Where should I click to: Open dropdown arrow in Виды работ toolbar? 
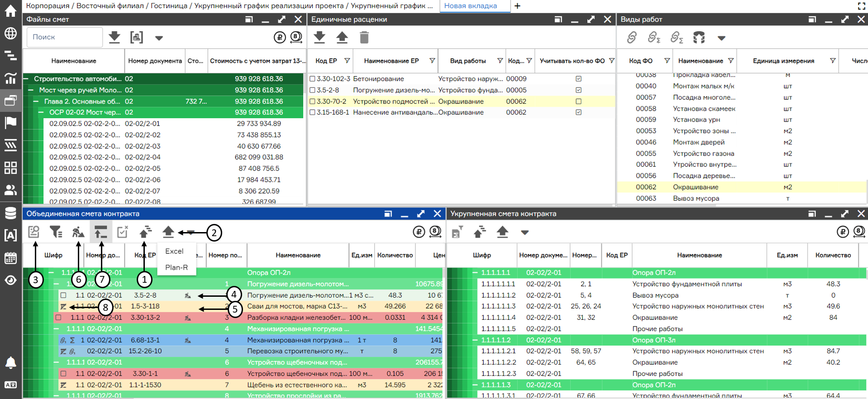click(721, 38)
